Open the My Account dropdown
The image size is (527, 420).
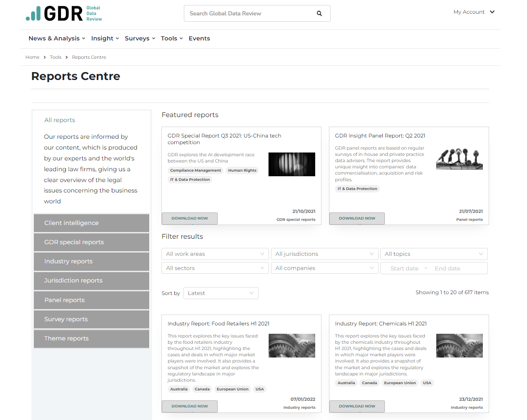474,12
